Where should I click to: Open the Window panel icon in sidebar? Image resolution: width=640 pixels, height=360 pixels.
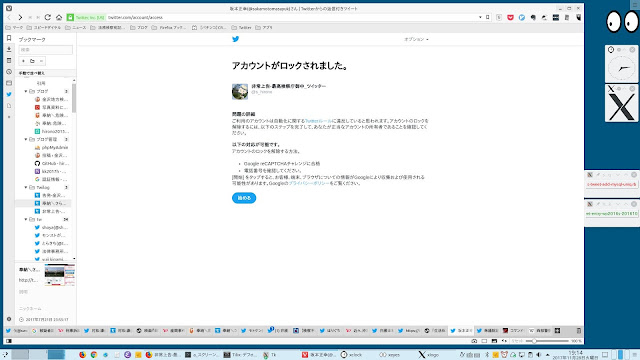pos(9,83)
